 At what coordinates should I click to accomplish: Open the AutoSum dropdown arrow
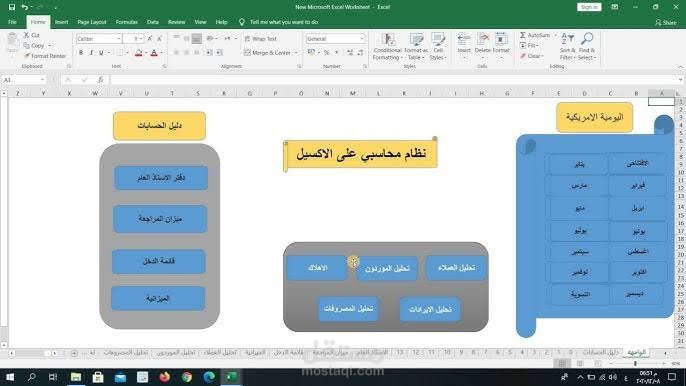coord(556,35)
